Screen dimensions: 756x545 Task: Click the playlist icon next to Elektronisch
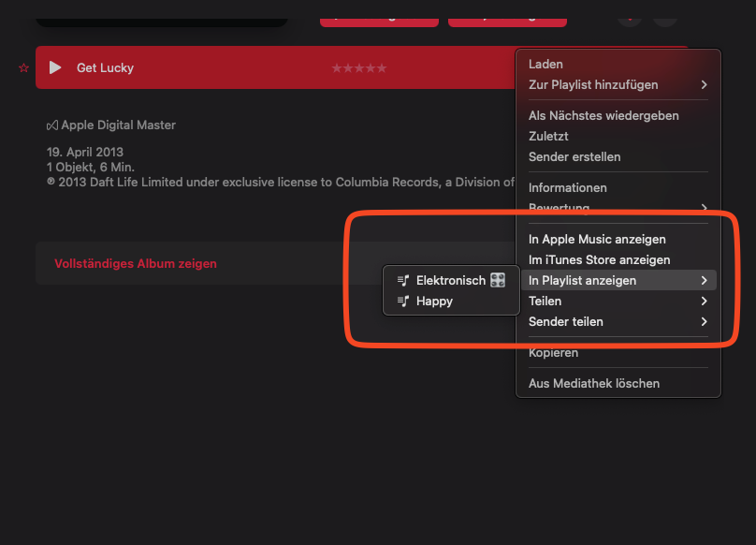(403, 281)
